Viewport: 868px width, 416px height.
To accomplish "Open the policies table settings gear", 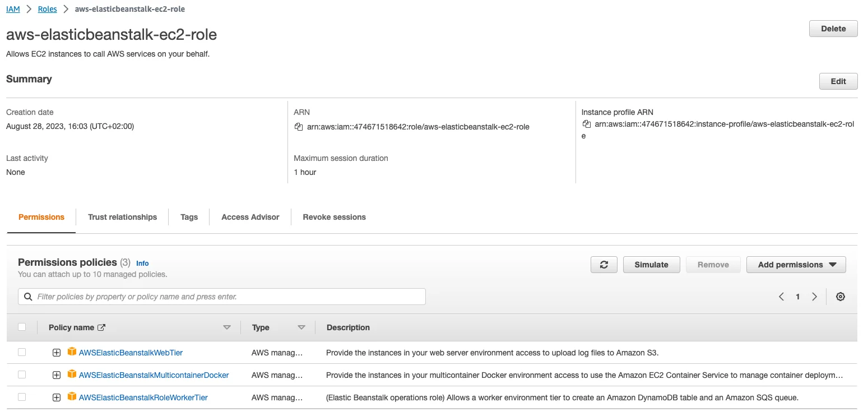I will pyautogui.click(x=841, y=297).
